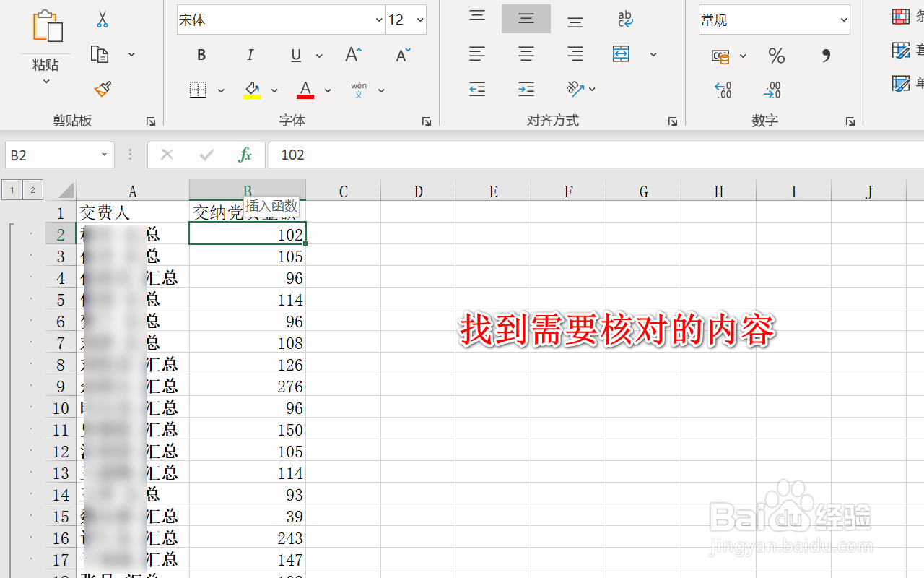Open Insert Function with the fx icon
This screenshot has height=578, width=924.
click(x=245, y=155)
